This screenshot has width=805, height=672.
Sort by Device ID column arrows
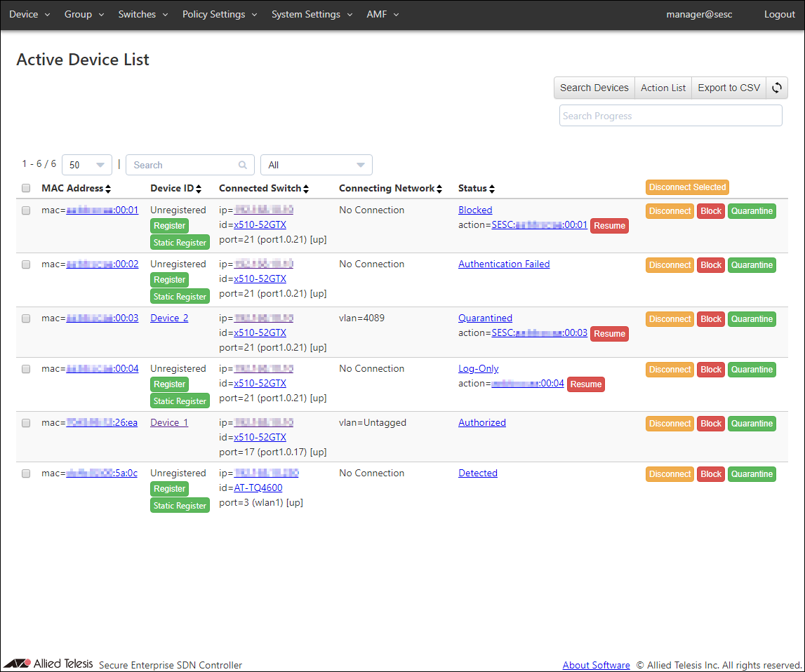coord(199,189)
